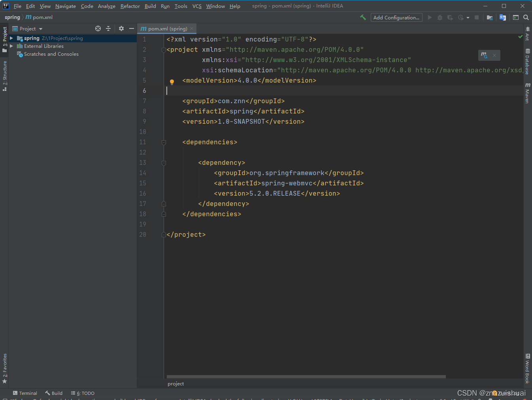
Task: Open the Code menu
Action: pyautogui.click(x=87, y=6)
